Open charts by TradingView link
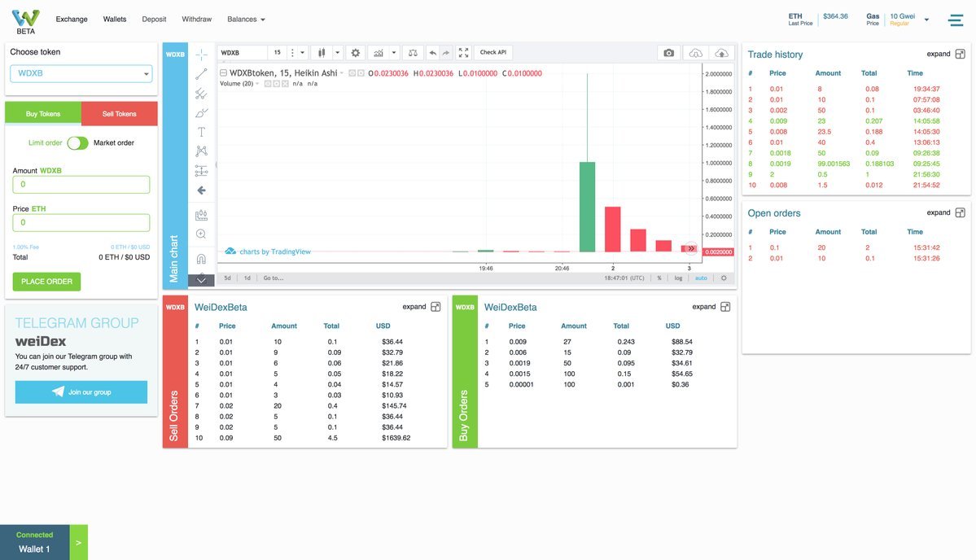976x560 pixels. click(268, 252)
